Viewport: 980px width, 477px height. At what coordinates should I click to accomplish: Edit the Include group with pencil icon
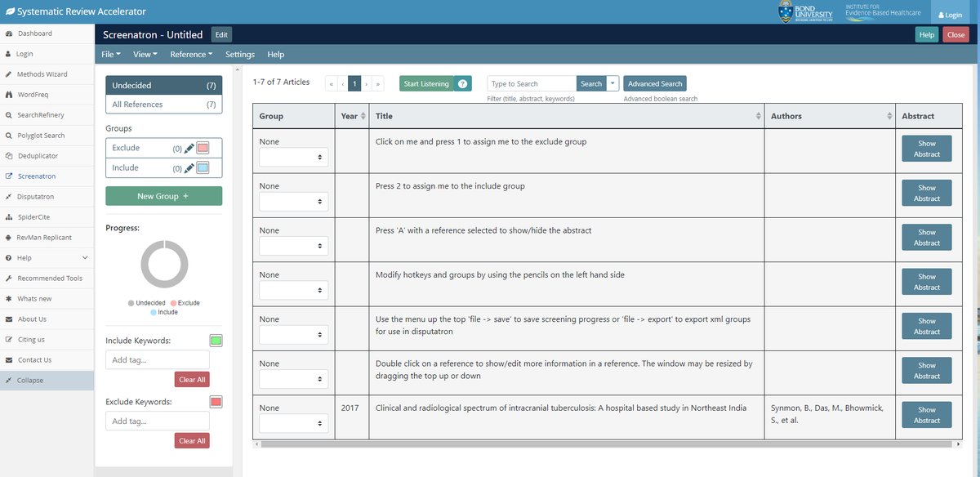(189, 168)
